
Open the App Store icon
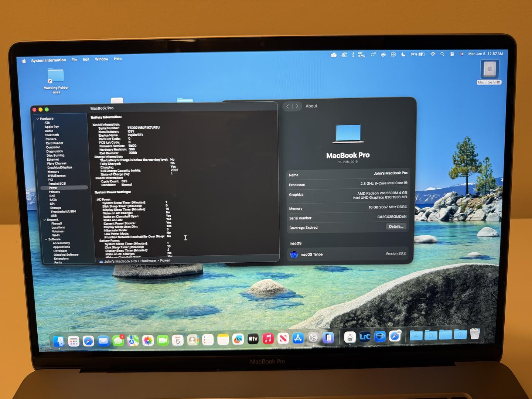298,338
